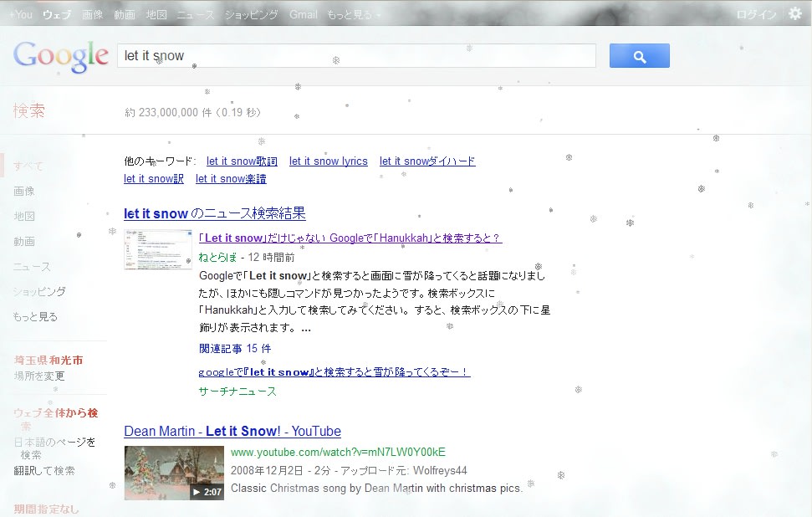Open suggestion let it snow訳
812x517 pixels.
click(154, 179)
